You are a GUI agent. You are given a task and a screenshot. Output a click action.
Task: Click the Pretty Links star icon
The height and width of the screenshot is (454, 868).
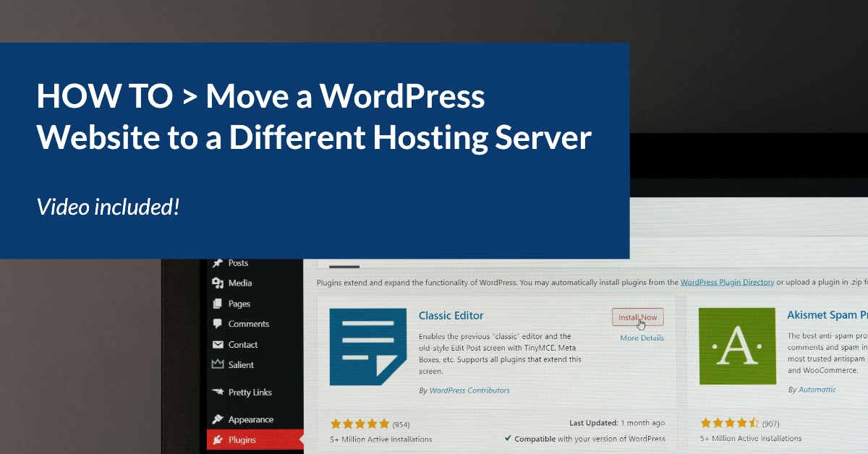pyautogui.click(x=217, y=392)
